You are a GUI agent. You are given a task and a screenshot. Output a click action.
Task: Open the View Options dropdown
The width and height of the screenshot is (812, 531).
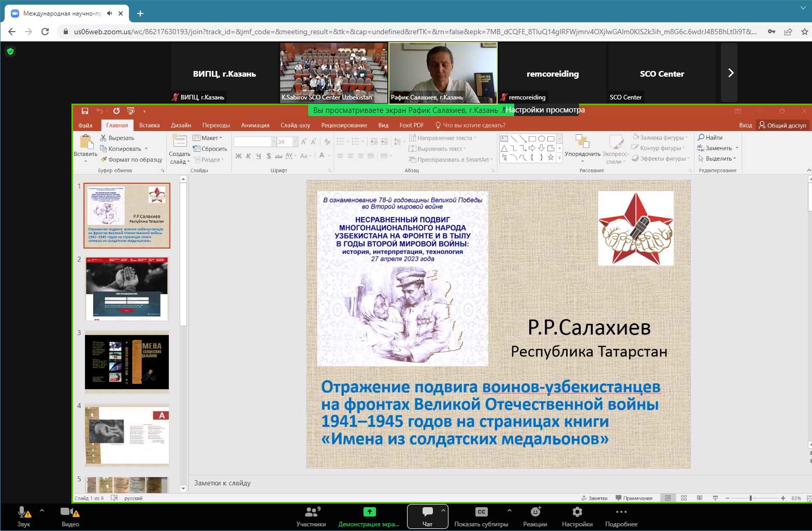[x=545, y=110]
